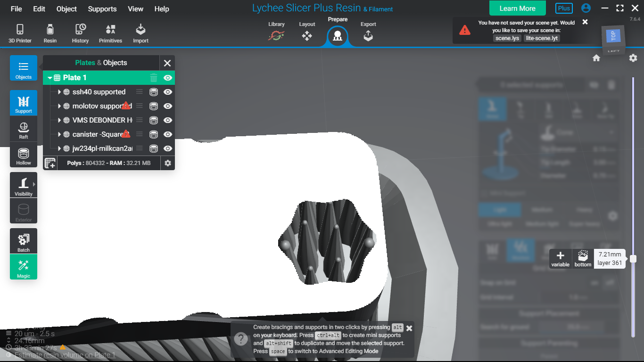The width and height of the screenshot is (644, 362).
Task: Close the keyboard shortcuts tip box
Action: [409, 328]
